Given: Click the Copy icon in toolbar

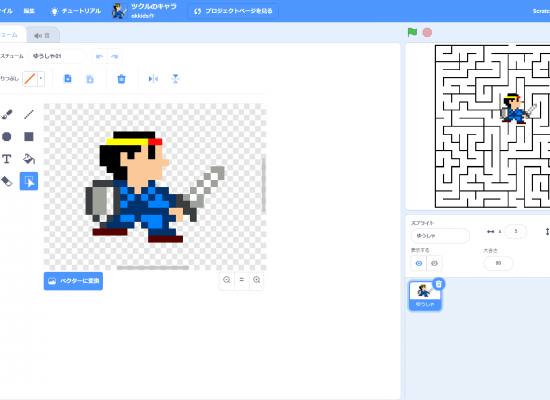Looking at the screenshot, I should pos(68,79).
